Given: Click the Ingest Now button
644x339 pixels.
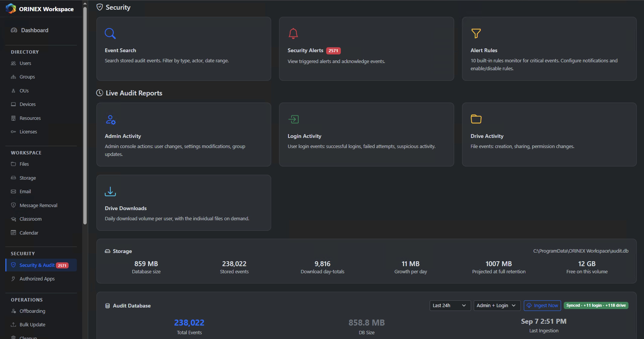Looking at the screenshot, I should pyautogui.click(x=542, y=305).
